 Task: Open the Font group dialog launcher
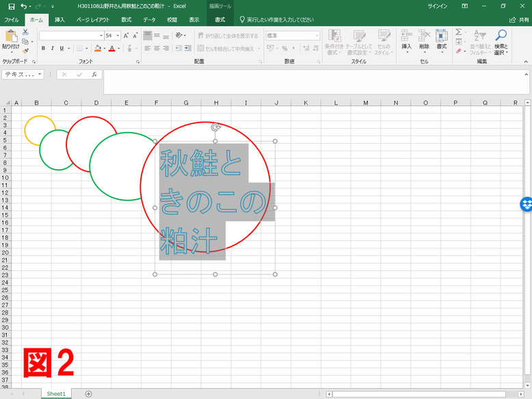coord(137,62)
